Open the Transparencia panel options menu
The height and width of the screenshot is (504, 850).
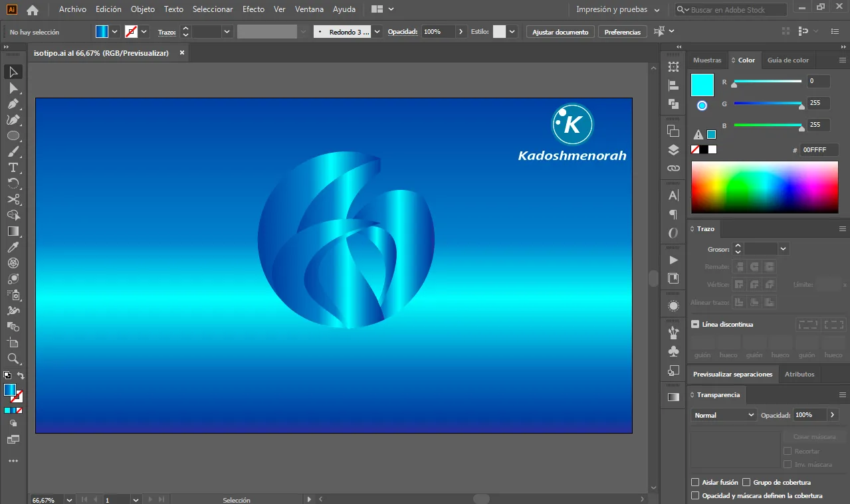coord(842,394)
